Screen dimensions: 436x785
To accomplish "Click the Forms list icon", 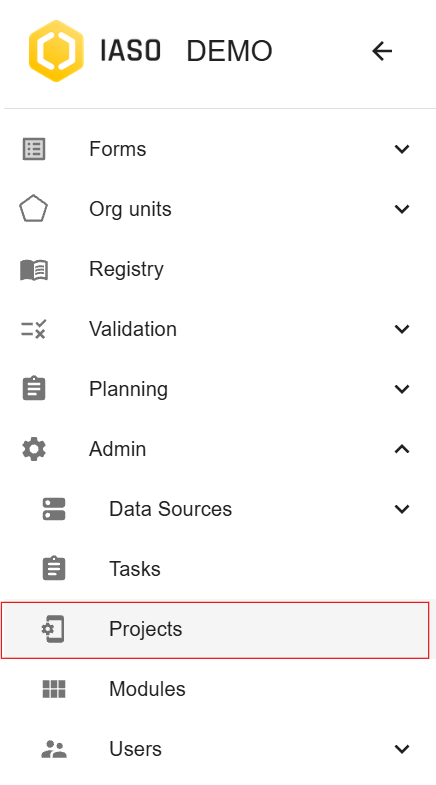I will [x=34, y=149].
